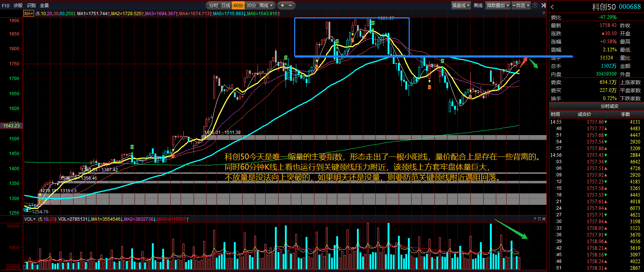Click the 总手 value 1502万
The height and width of the screenshot is (272, 644).
tap(609, 66)
